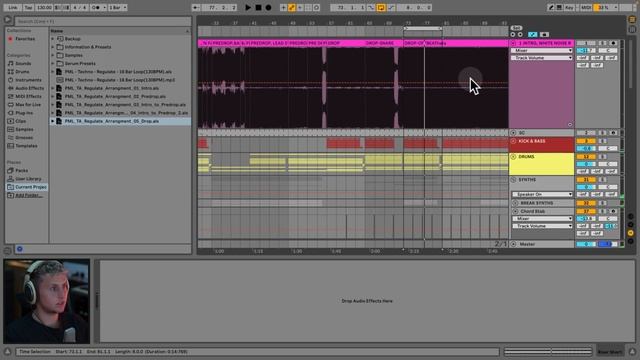Open the Audio Effects category
Image resolution: width=640 pixels, height=360 pixels.
tap(29, 88)
